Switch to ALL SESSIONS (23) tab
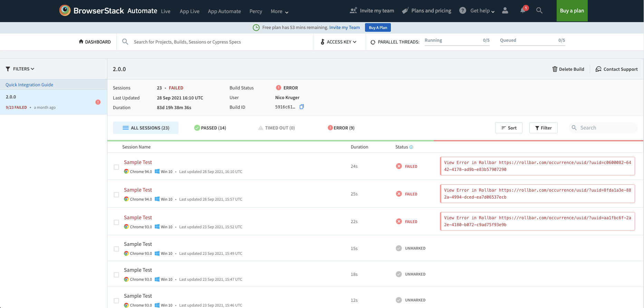This screenshot has height=308, width=644. click(x=146, y=128)
